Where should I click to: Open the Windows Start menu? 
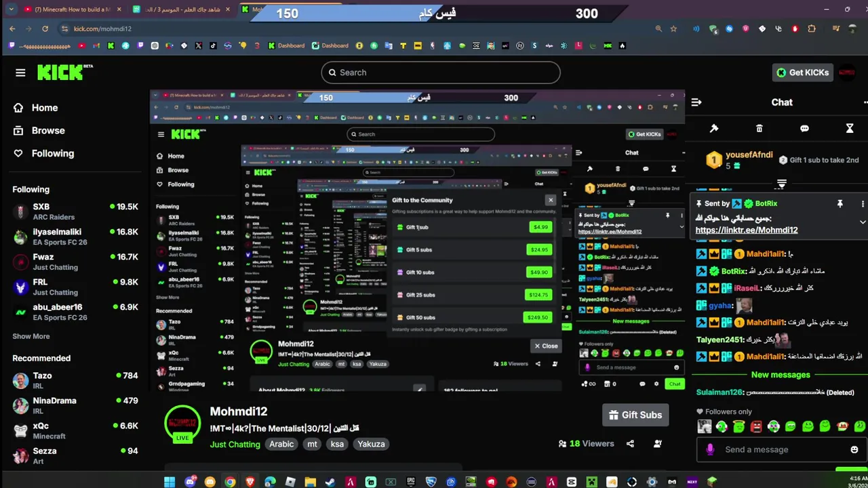tap(170, 482)
